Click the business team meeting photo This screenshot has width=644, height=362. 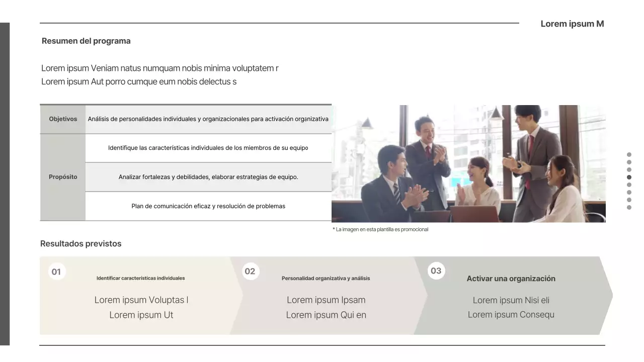(x=468, y=164)
